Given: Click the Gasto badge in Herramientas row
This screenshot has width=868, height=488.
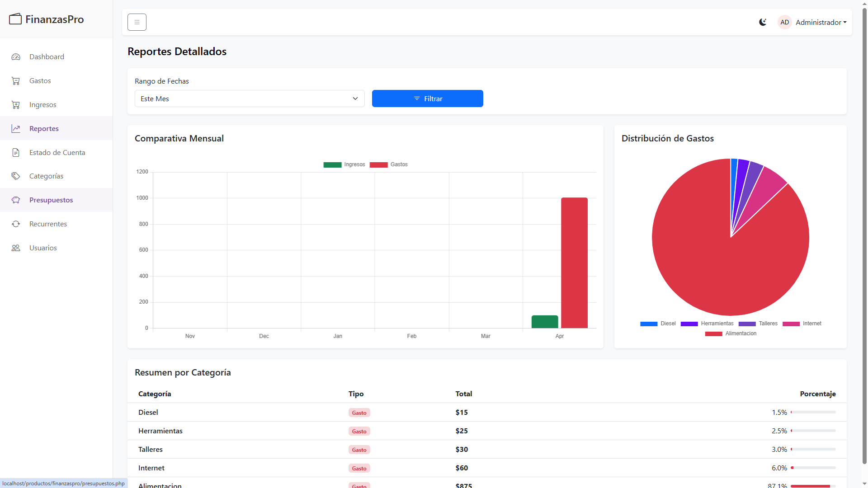Looking at the screenshot, I should click(359, 432).
